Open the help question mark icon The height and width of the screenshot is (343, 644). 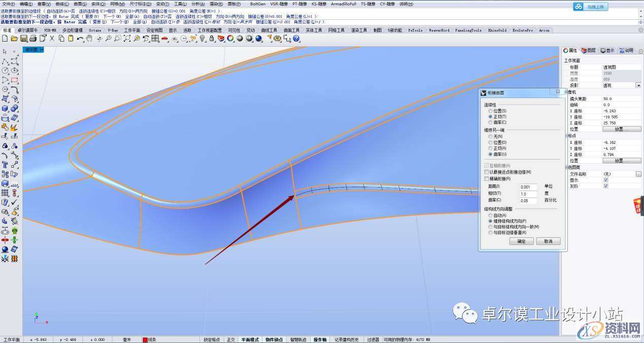296,39
